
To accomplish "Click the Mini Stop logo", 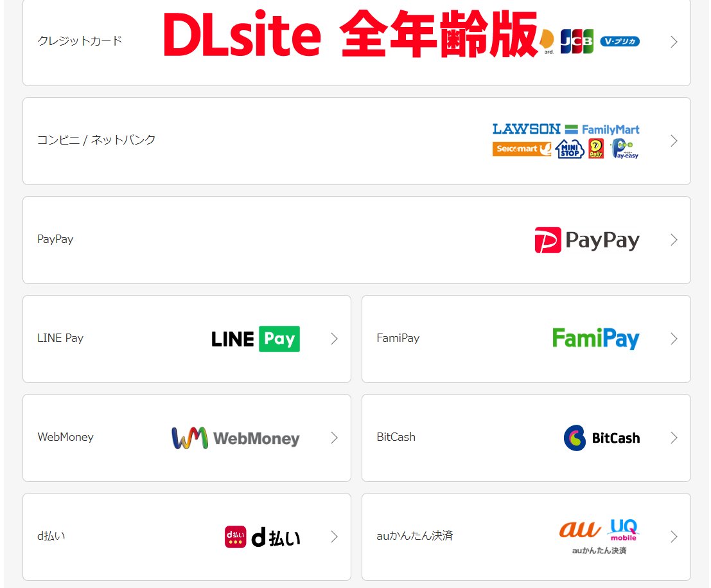I will 570,149.
